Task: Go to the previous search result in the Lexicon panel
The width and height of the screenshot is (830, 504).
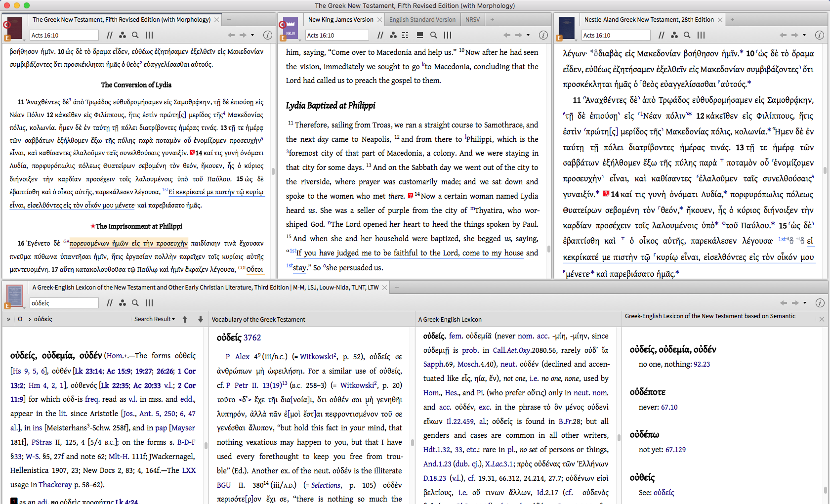Action: [x=185, y=319]
